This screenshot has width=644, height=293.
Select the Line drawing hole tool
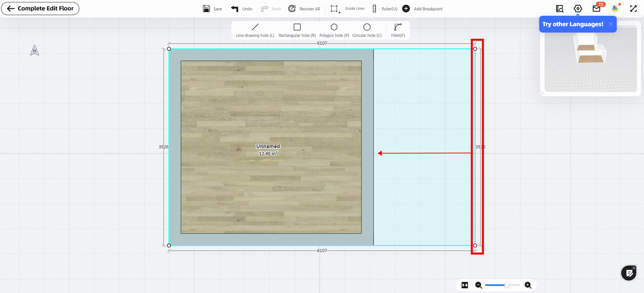point(255,30)
